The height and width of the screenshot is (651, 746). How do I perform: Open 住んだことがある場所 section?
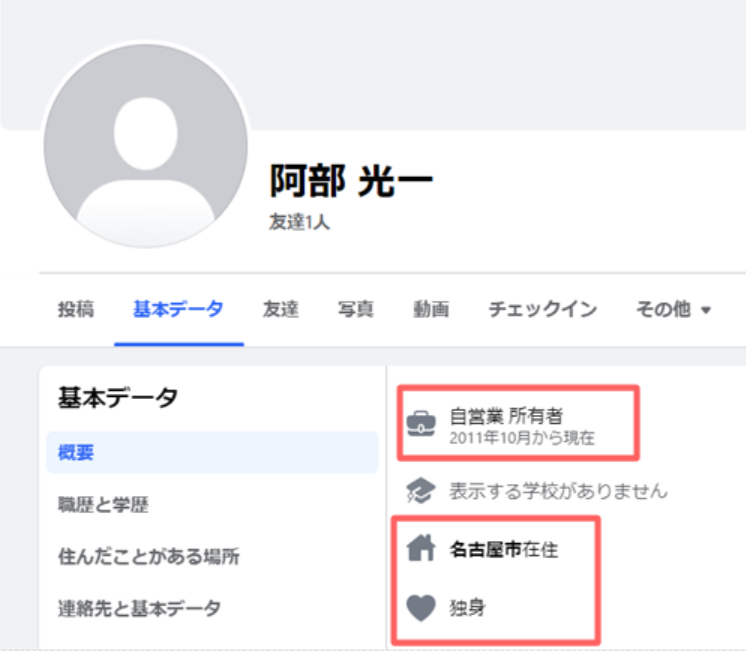(149, 556)
